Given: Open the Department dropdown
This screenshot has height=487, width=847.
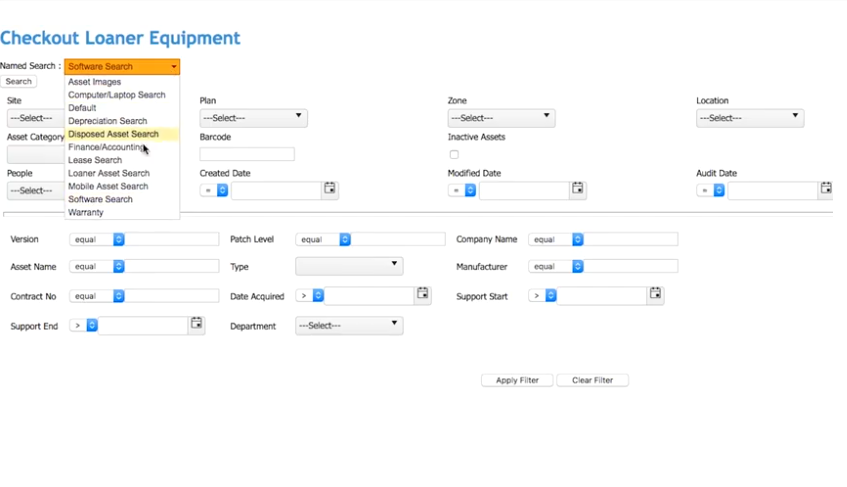Looking at the screenshot, I should 349,326.
